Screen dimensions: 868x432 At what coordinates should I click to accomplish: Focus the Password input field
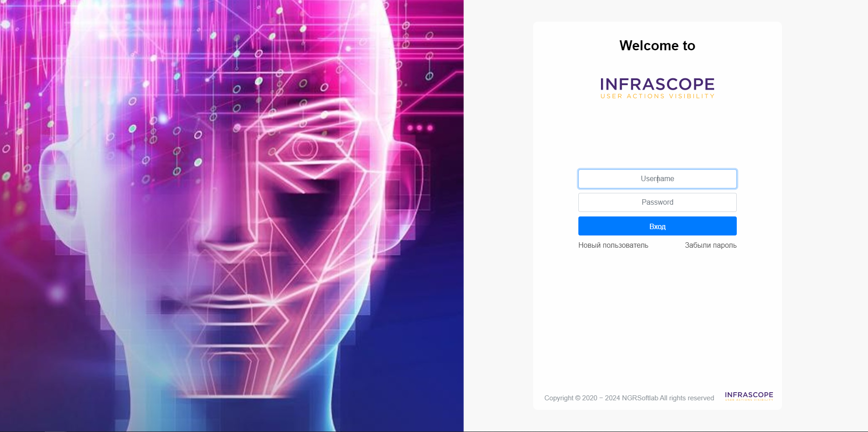coord(657,202)
